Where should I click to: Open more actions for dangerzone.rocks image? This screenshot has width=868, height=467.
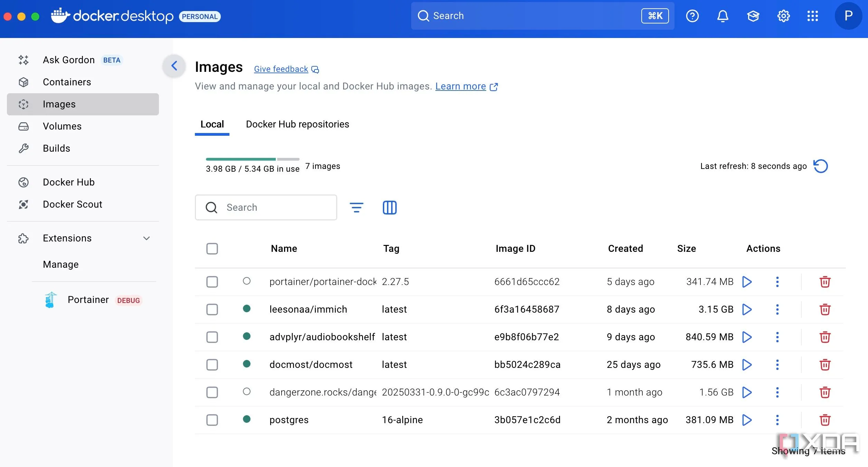777,392
